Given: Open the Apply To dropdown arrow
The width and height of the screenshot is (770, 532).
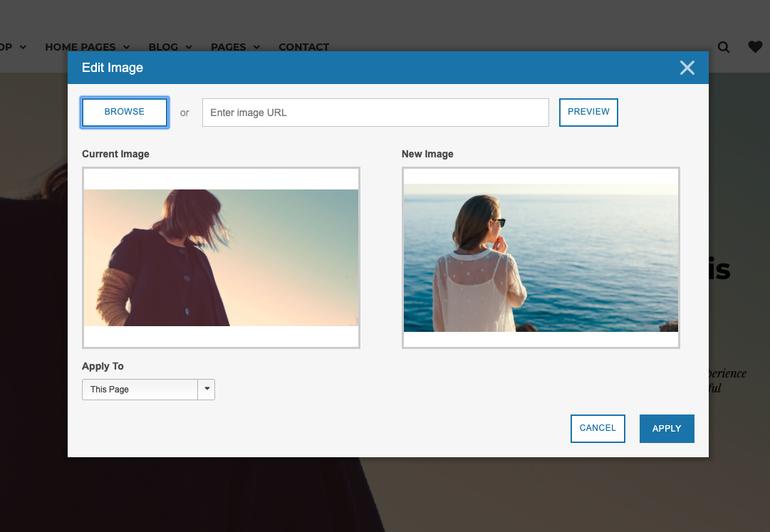Looking at the screenshot, I should [207, 389].
